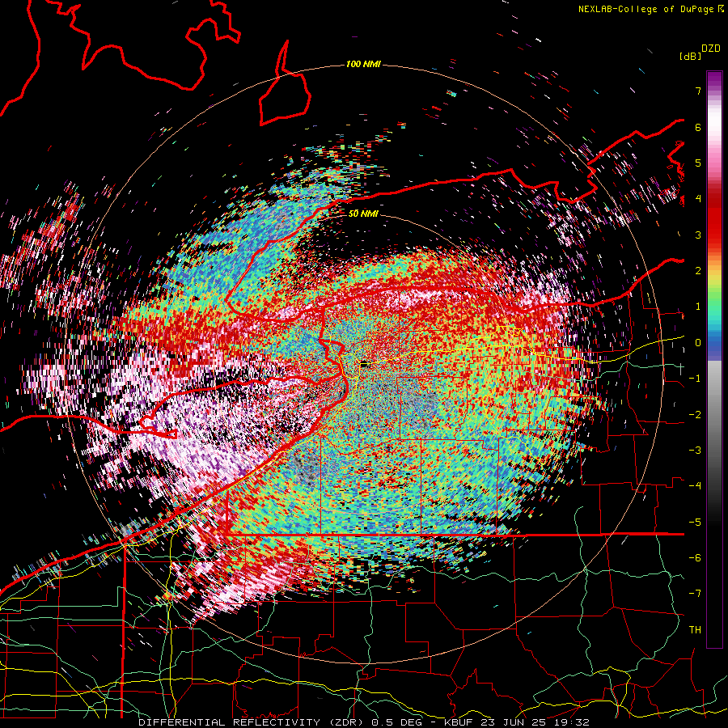Click the 4 value on the color scale
728x728 pixels.
[698, 199]
